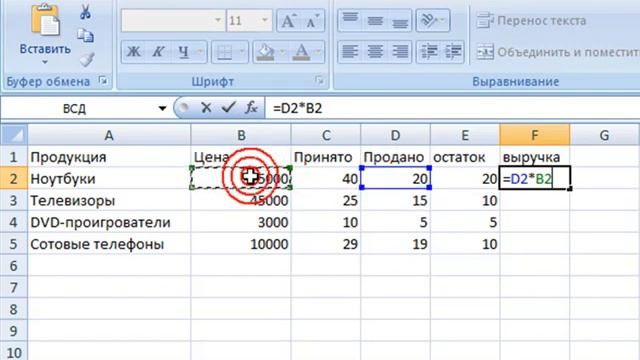Image resolution: width=640 pixels, height=360 pixels.
Task: Click the Cut scissors icon
Action: pyautogui.click(x=85, y=12)
